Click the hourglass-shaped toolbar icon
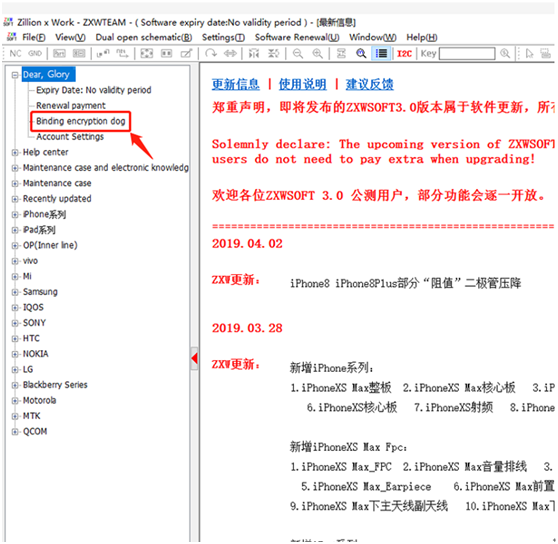Screen dimensions: 558x544 click(341, 54)
